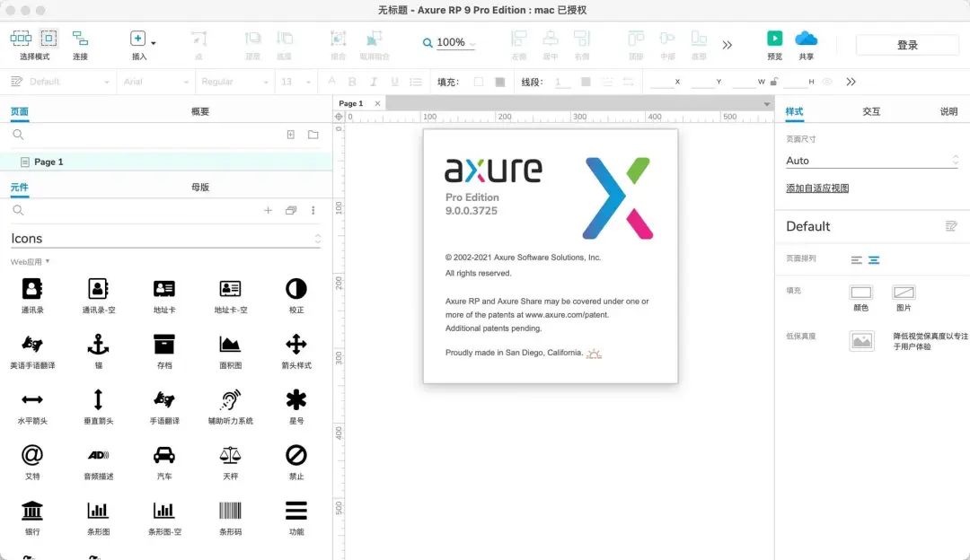Select the intersected selection mode icon
Image resolution: width=970 pixels, height=560 pixels.
(21, 39)
